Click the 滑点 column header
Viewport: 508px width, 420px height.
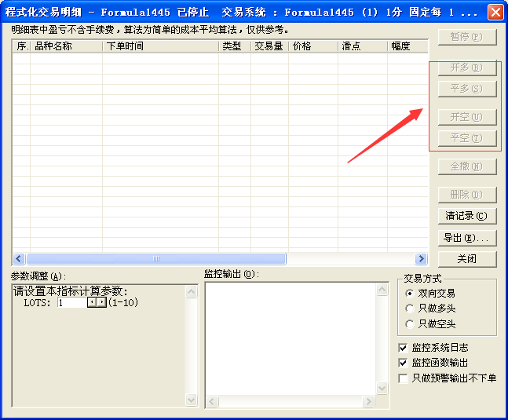tap(363, 46)
